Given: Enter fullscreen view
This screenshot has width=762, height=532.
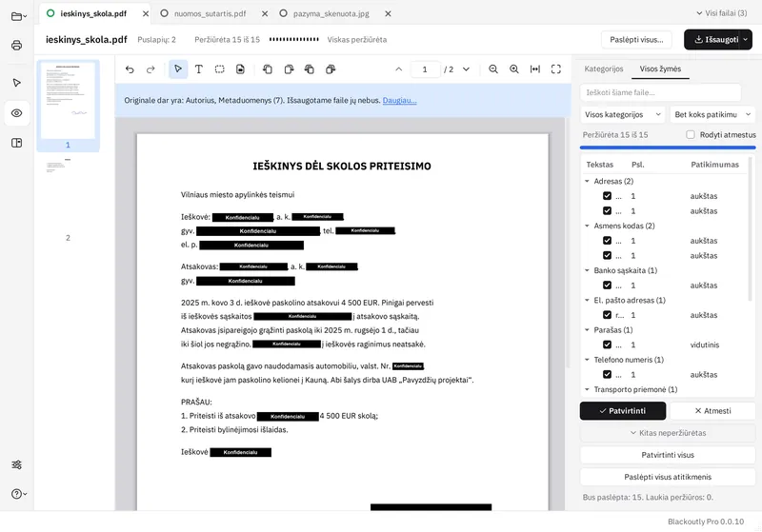Looking at the screenshot, I should (x=556, y=69).
